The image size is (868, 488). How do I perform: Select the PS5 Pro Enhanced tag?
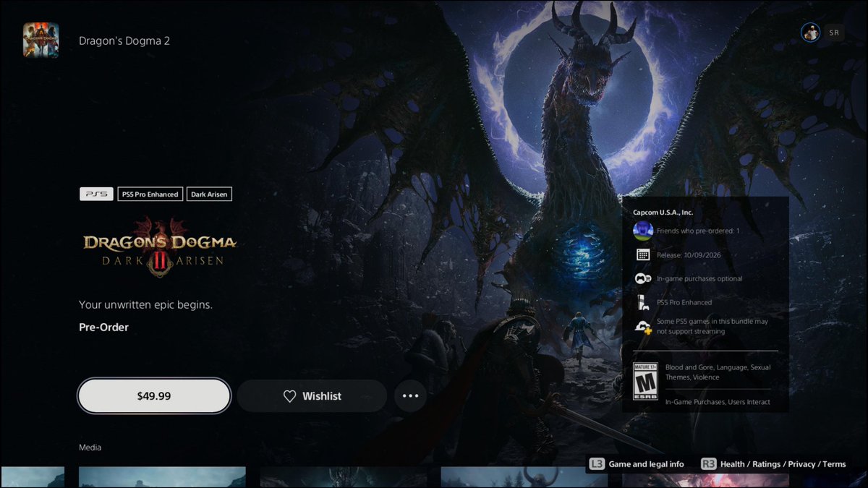[150, 194]
